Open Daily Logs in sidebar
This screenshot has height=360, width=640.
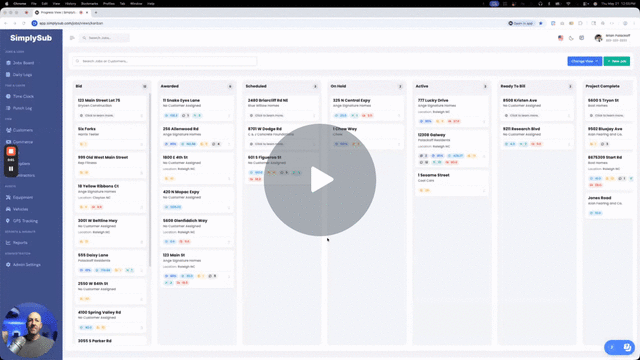tap(19, 75)
